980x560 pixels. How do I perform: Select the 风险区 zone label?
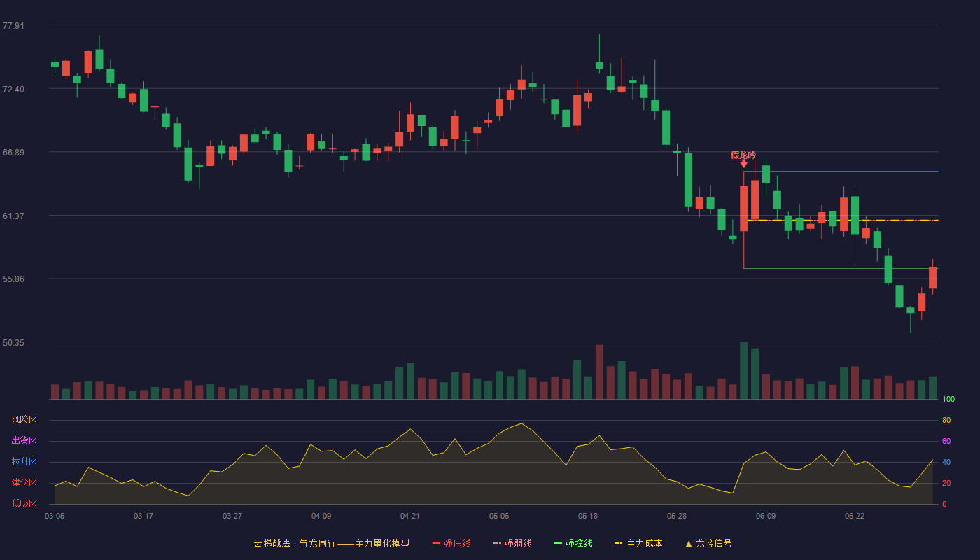(x=24, y=420)
